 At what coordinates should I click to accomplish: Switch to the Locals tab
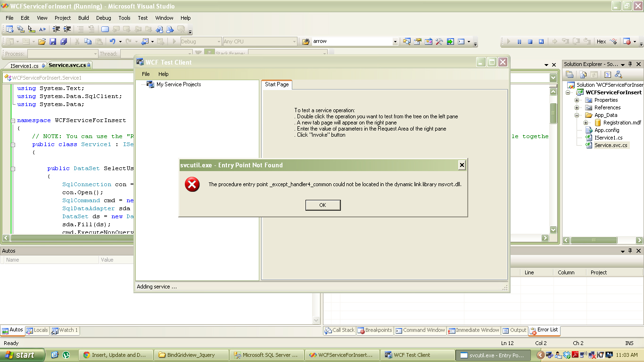[37, 330]
